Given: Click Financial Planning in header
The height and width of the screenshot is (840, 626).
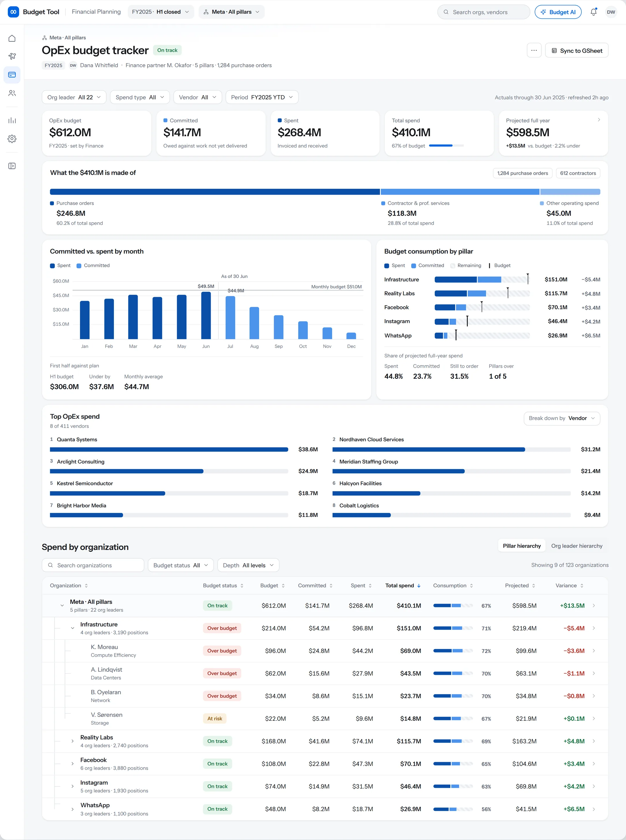Looking at the screenshot, I should (96, 12).
